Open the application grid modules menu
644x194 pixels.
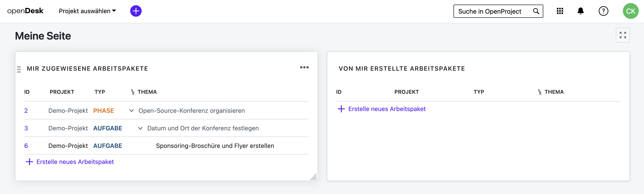(x=560, y=11)
